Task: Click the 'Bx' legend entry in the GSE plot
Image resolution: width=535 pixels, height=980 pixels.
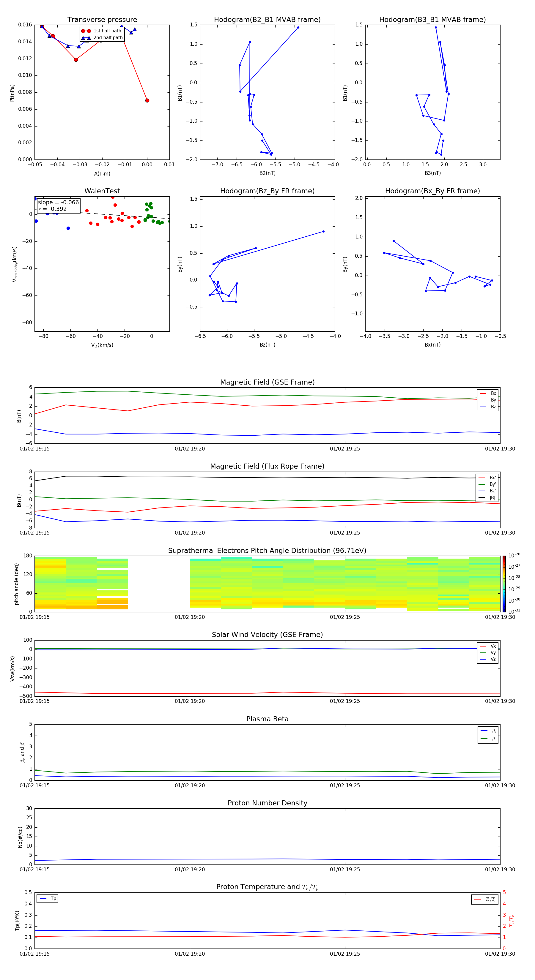Action: click(x=488, y=393)
